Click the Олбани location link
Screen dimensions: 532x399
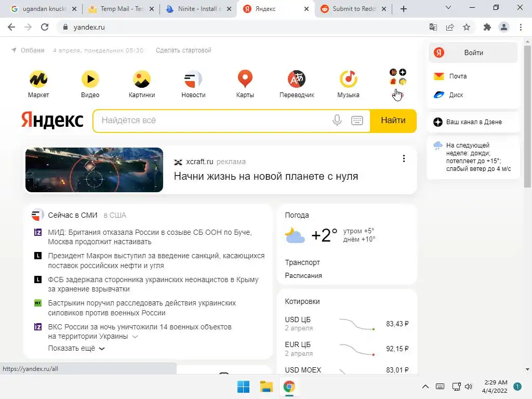(33, 50)
